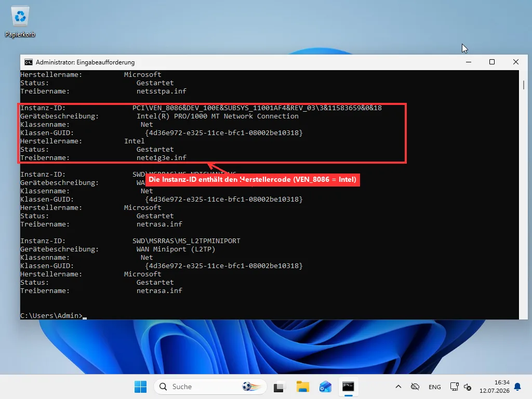Click WAN Miniport (L2TP) description
Image resolution: width=532 pixels, height=399 pixels.
[x=176, y=249]
